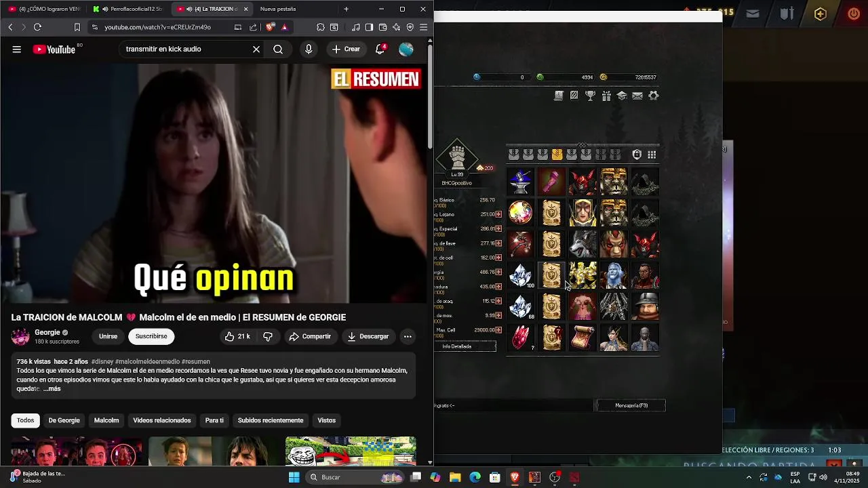Image resolution: width=868 pixels, height=488 pixels.
Task: Open Microsoft Edge from the taskbar
Action: point(475,477)
